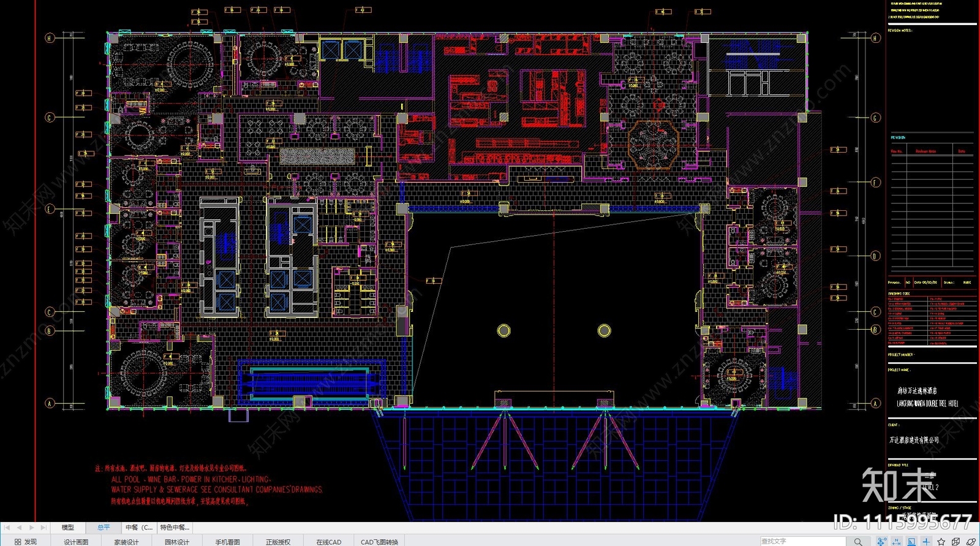Open the 中餐 (C... layout tab

[x=139, y=527]
